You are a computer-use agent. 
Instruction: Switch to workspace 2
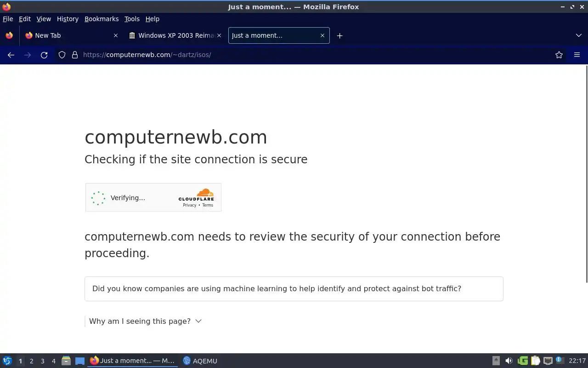coord(31,361)
